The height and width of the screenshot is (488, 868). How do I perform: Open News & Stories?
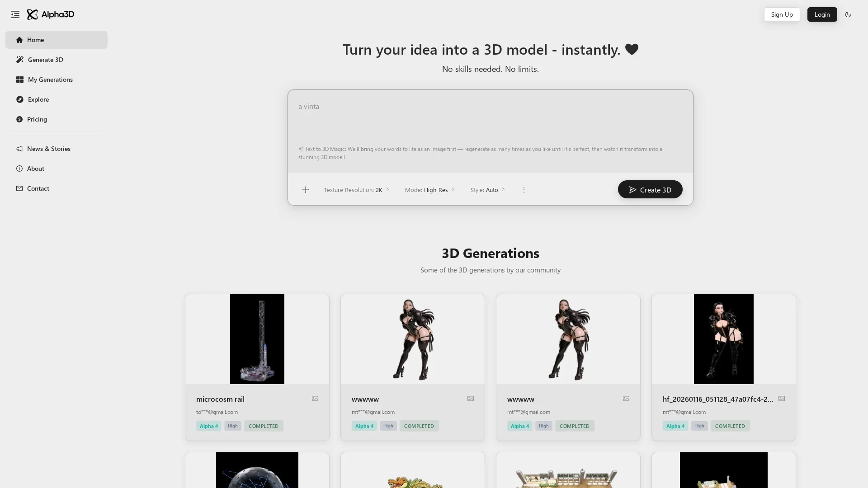click(57, 149)
